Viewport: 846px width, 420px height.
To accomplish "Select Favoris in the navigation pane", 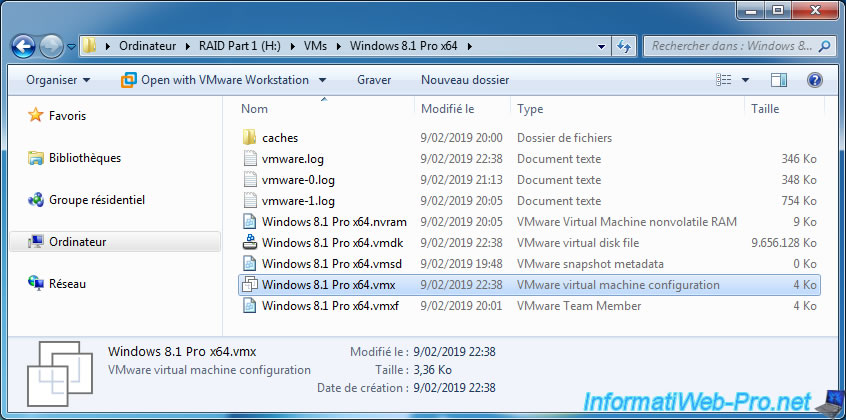I will (67, 116).
